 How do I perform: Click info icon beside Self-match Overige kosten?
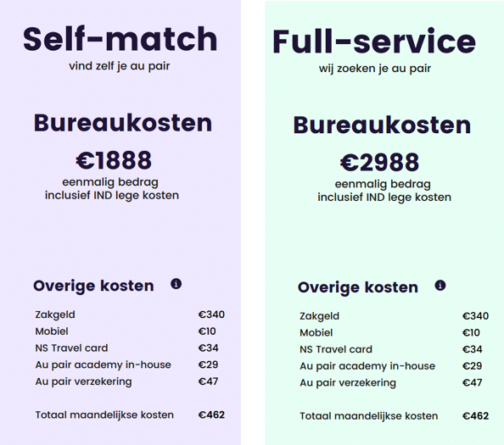tap(176, 284)
